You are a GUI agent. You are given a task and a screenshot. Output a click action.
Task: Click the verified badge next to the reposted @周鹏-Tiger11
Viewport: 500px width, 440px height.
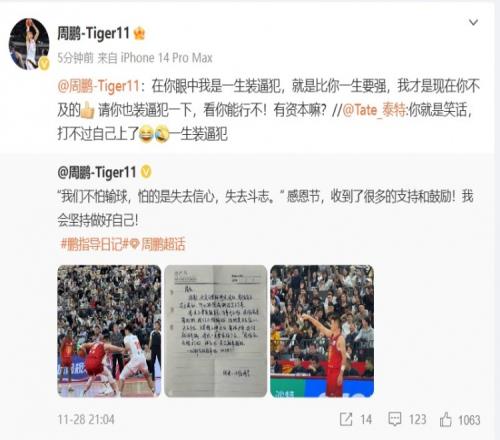[146, 172]
